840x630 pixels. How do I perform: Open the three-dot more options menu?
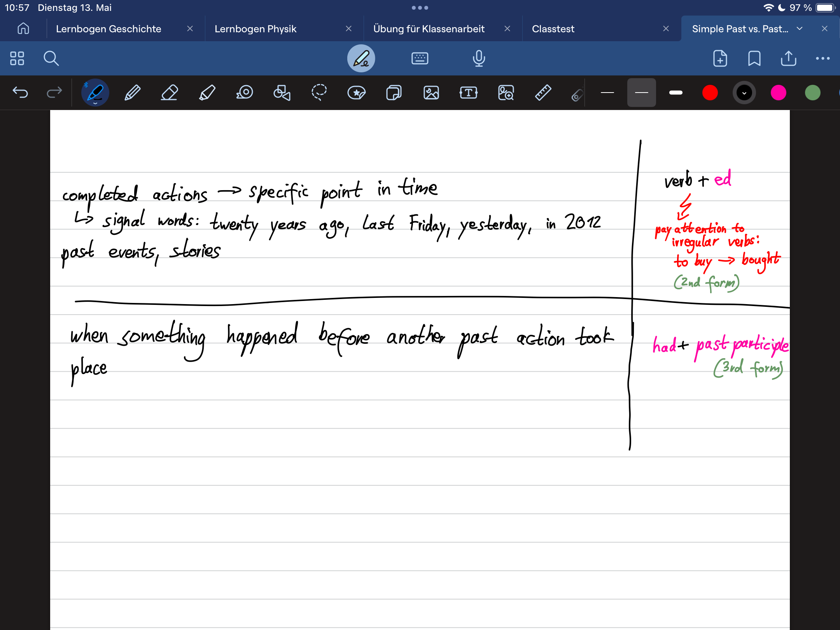(822, 59)
